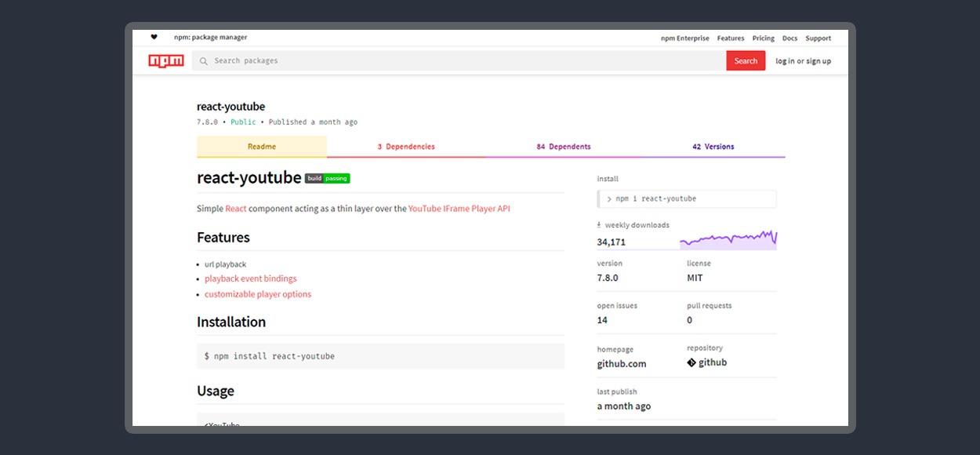980x455 pixels.
Task: Open the YouTube IFrame Player API link
Action: pyautogui.click(x=459, y=209)
